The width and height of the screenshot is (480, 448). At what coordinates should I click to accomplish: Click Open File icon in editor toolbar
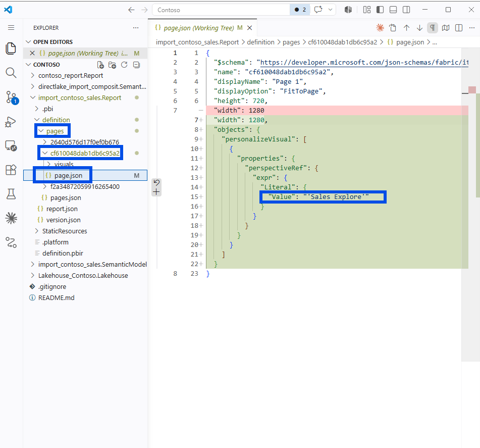pyautogui.click(x=393, y=28)
